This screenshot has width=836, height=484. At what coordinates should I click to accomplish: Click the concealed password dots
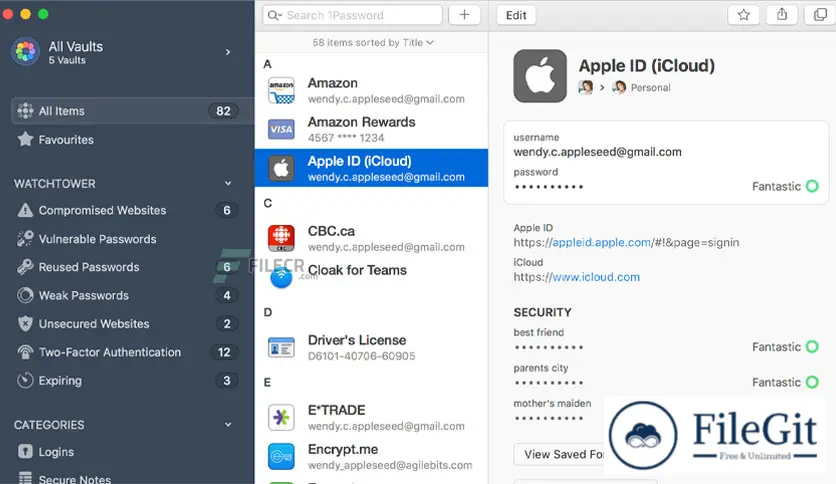549,187
